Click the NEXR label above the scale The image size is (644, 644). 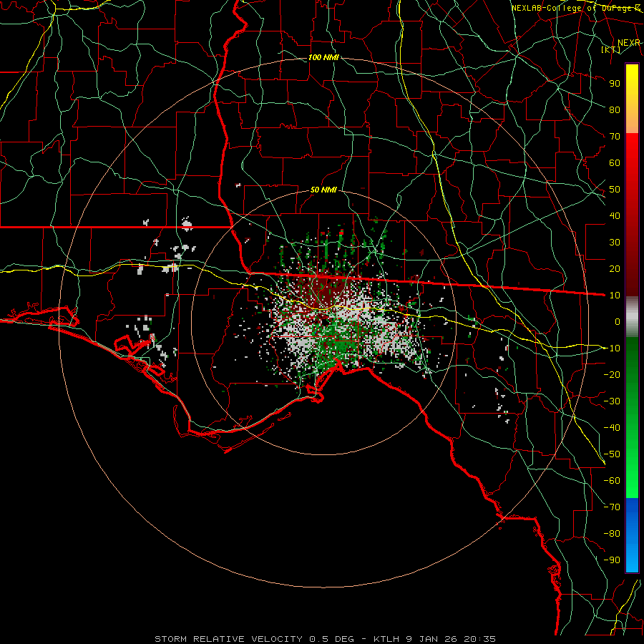629,43
